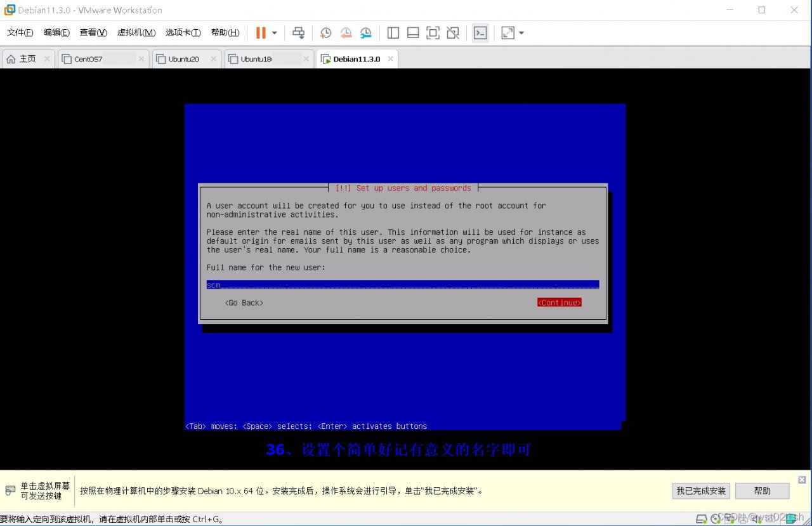Click the 帮助 button in info bar

(x=763, y=490)
